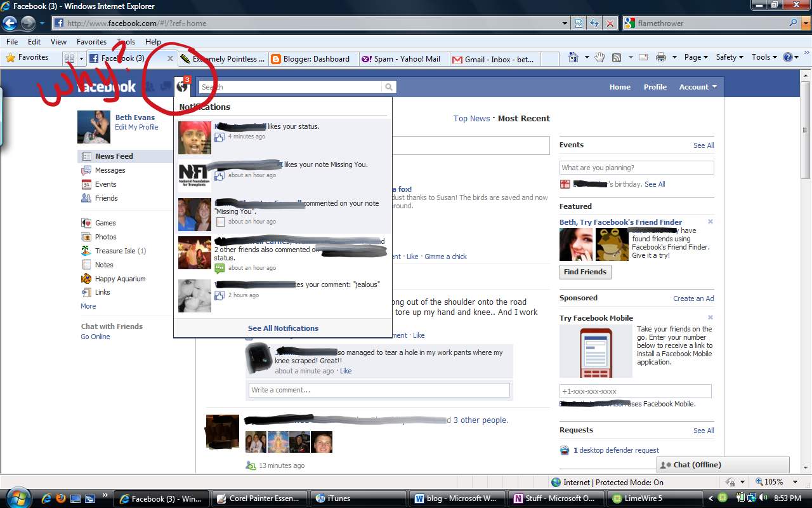Close the Try Facebook Mobile ad
Viewport: 812px width, 508px height.
click(x=710, y=317)
